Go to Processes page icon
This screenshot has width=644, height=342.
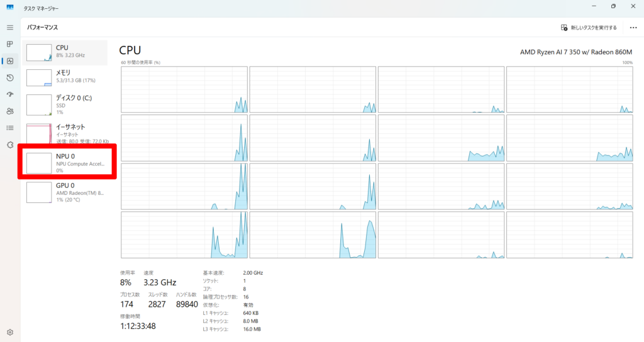pyautogui.click(x=9, y=45)
